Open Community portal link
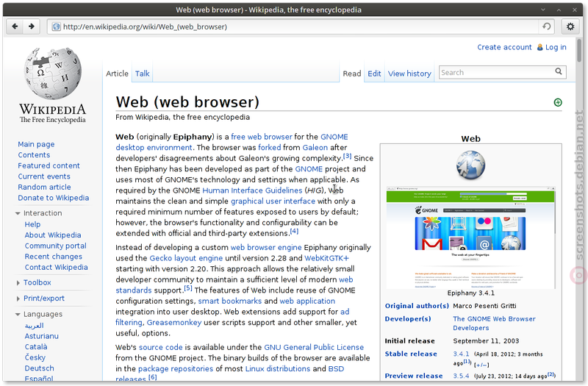 pyautogui.click(x=56, y=246)
